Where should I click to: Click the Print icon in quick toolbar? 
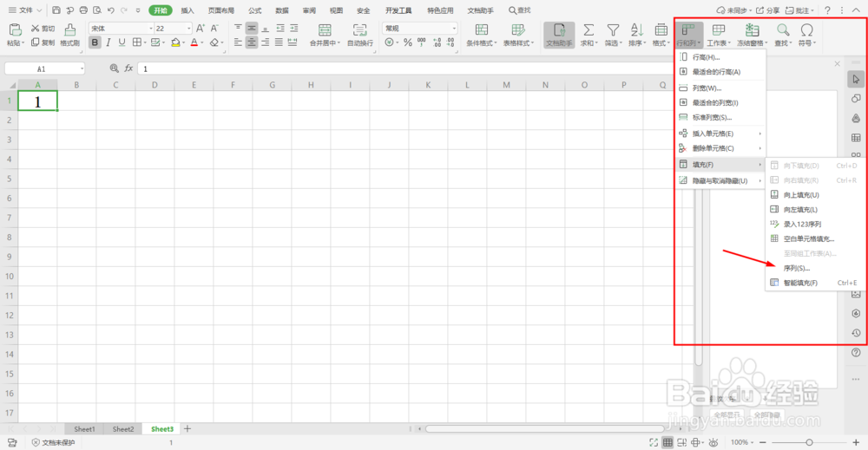coord(83,10)
